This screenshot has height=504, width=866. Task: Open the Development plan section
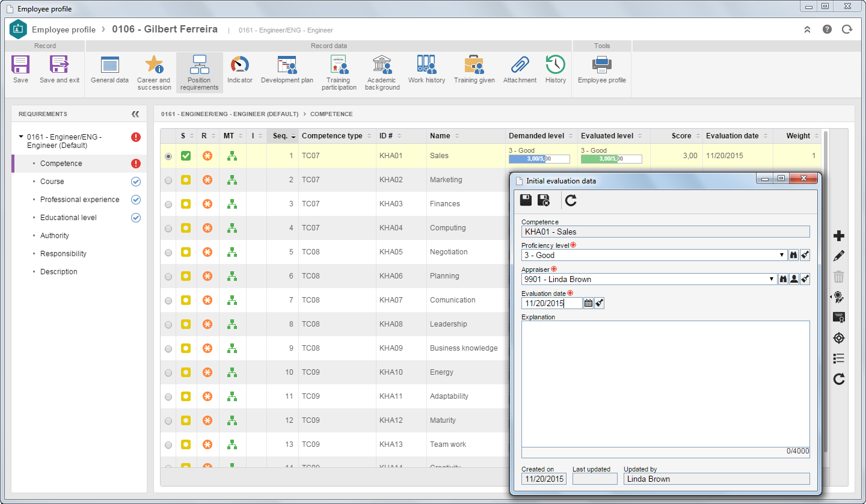pyautogui.click(x=287, y=64)
